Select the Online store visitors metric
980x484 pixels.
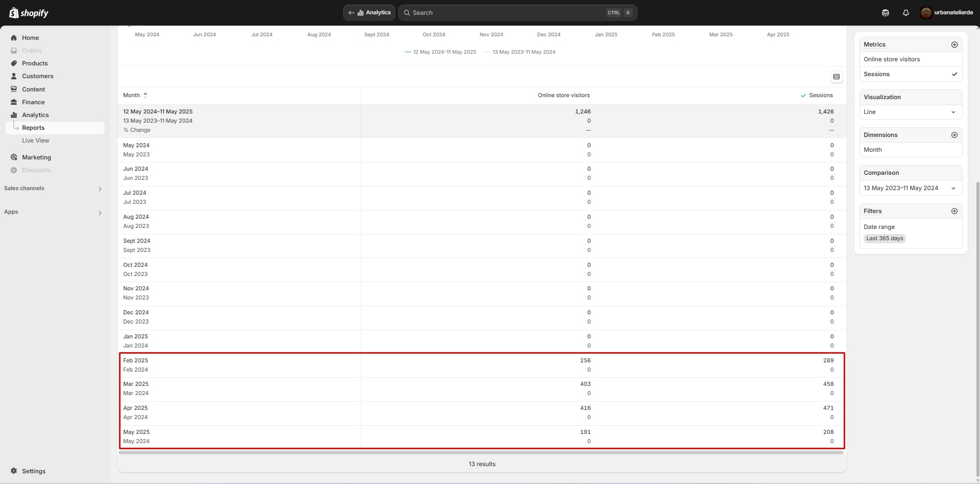892,59
